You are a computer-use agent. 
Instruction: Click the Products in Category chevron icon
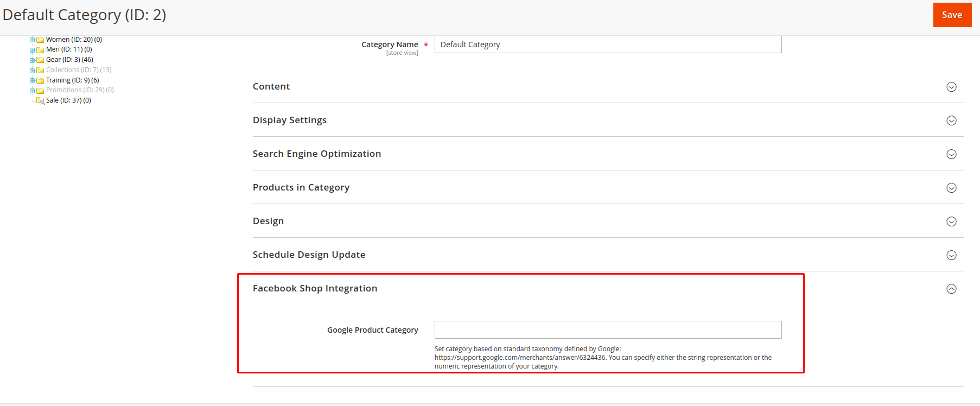pos(951,188)
